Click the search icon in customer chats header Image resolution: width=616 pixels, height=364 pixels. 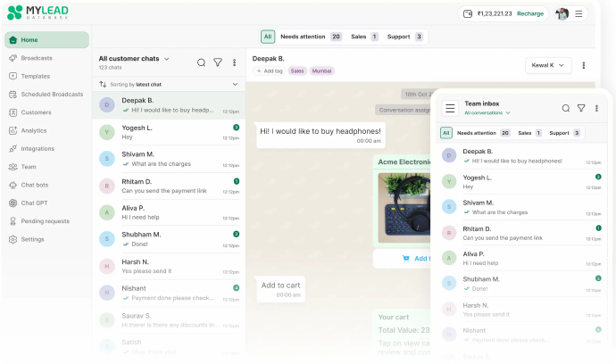coord(201,62)
